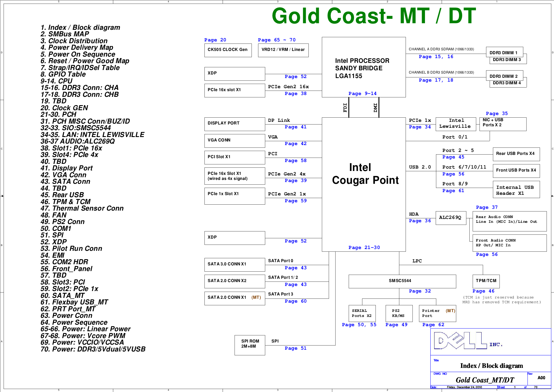Select index entry '53. Pilot Run Conn'

coord(71,249)
